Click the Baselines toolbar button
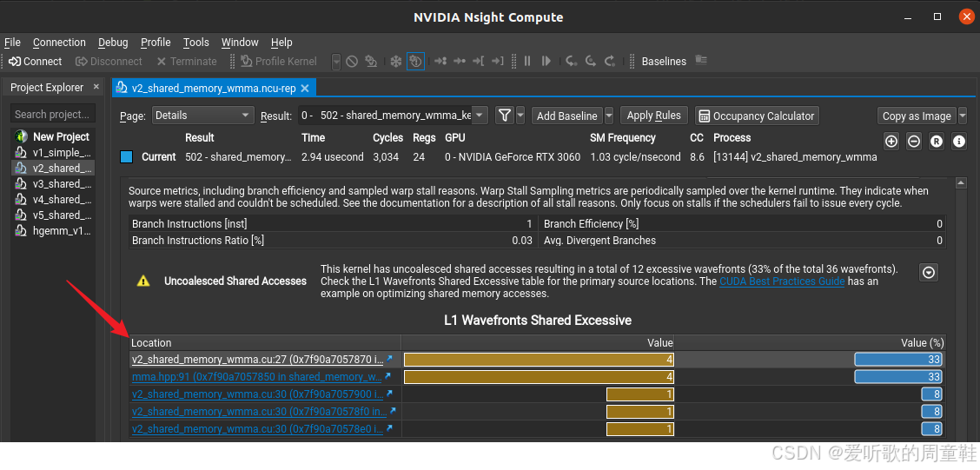980x470 pixels. [x=664, y=62]
